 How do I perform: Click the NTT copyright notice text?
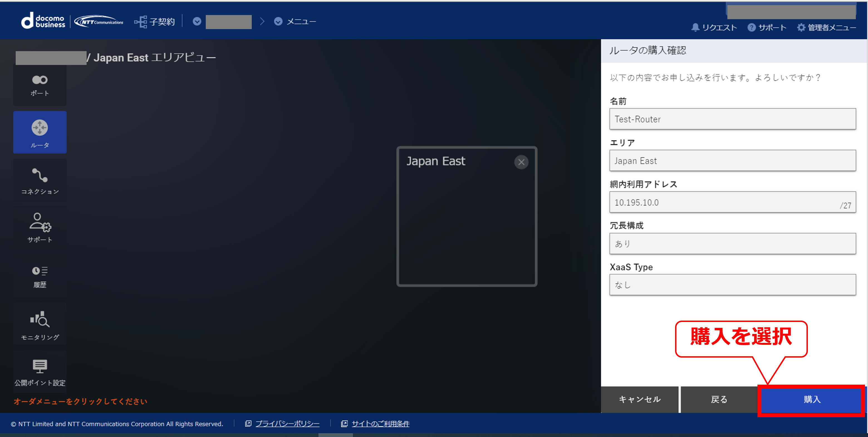[x=117, y=424]
